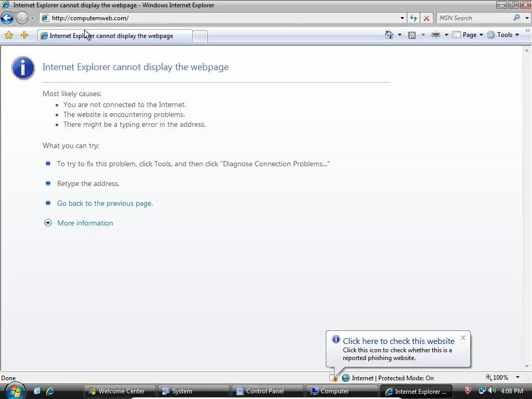
Task: Click the 'Done' status bar text
Action: coord(8,378)
